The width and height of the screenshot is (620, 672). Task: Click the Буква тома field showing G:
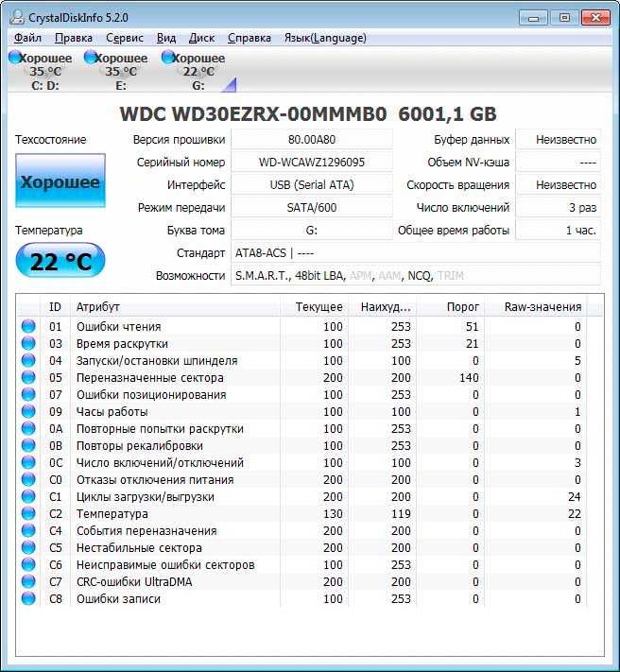[x=312, y=230]
